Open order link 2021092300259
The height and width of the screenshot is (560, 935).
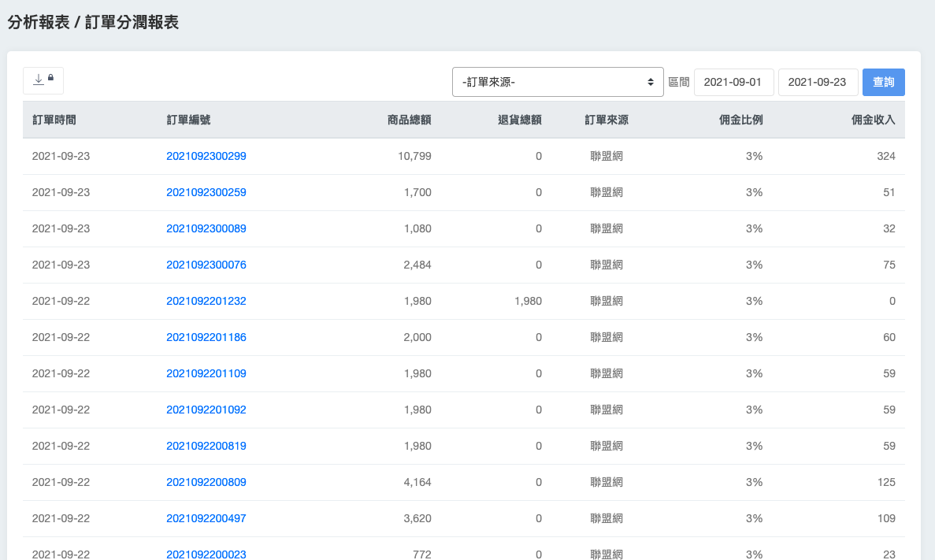(x=206, y=193)
